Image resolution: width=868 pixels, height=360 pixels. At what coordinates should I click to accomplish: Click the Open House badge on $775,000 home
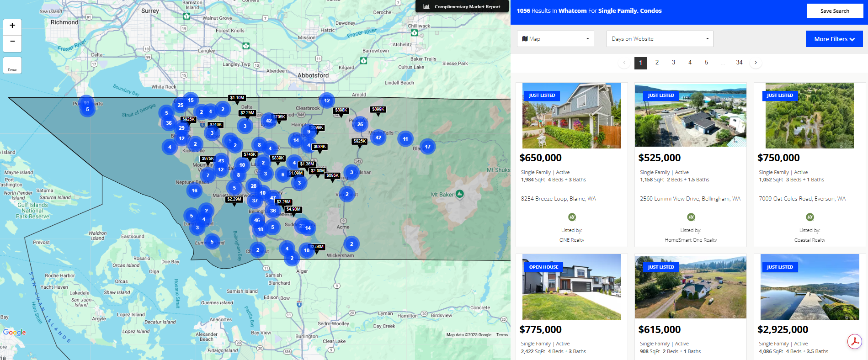click(x=543, y=267)
